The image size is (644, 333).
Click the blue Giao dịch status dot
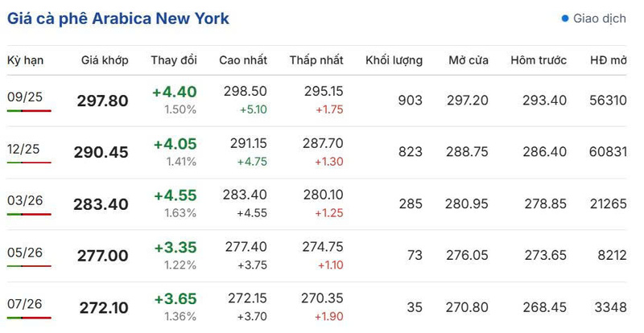[565, 18]
